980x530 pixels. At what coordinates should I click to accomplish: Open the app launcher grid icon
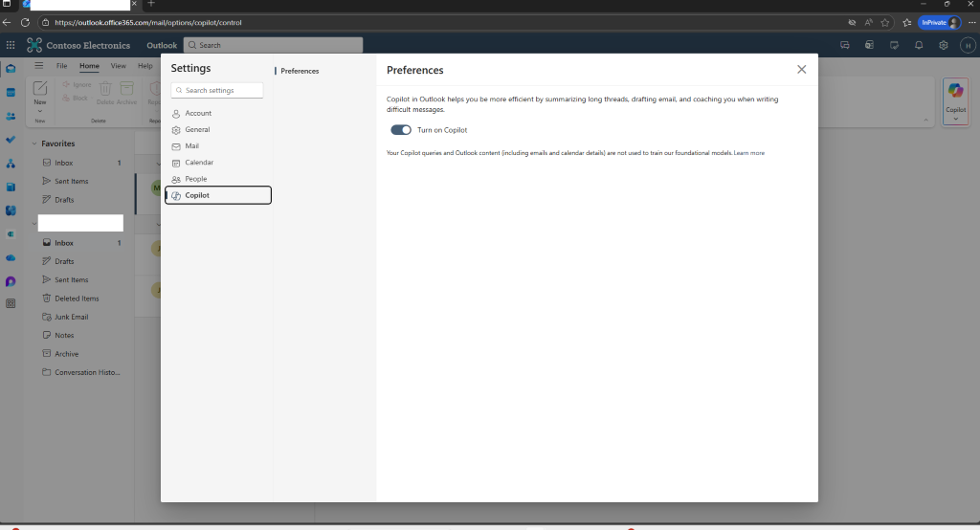[11, 45]
